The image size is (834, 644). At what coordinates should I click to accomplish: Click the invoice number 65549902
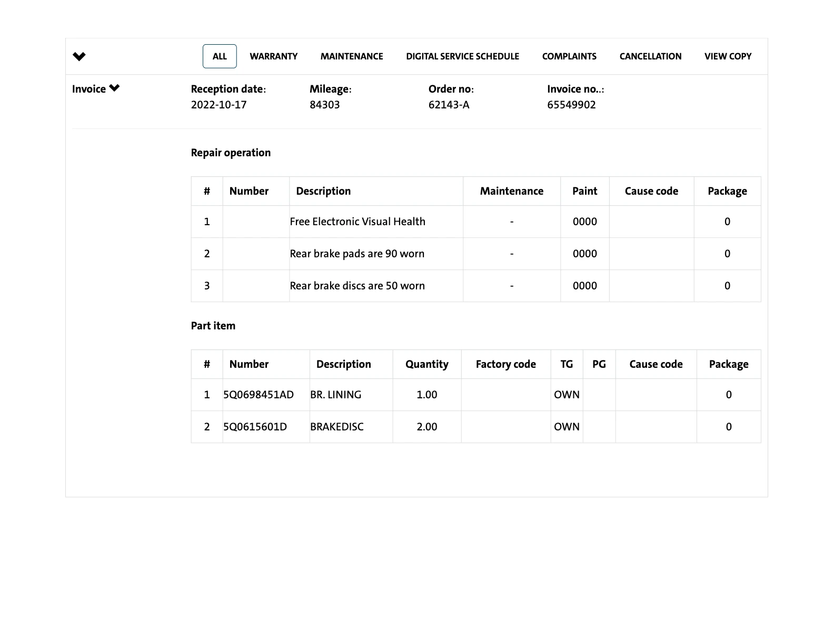pyautogui.click(x=571, y=105)
